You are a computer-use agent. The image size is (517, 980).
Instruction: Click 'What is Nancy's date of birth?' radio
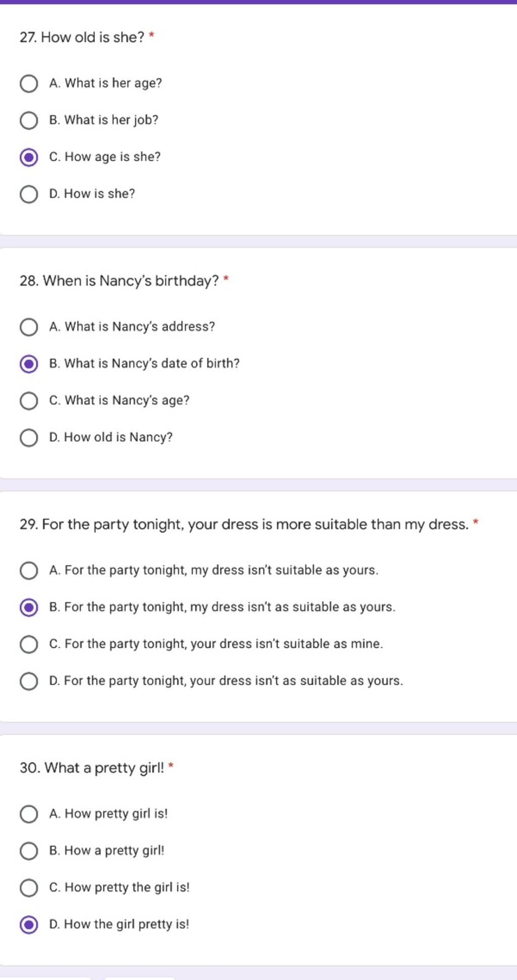29,364
